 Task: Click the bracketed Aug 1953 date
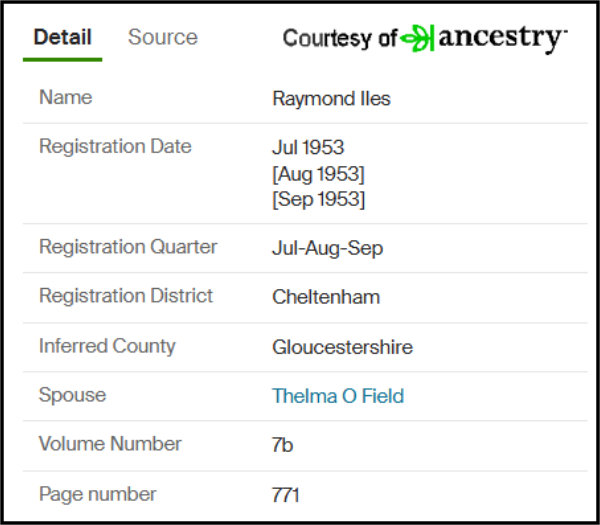(x=318, y=174)
